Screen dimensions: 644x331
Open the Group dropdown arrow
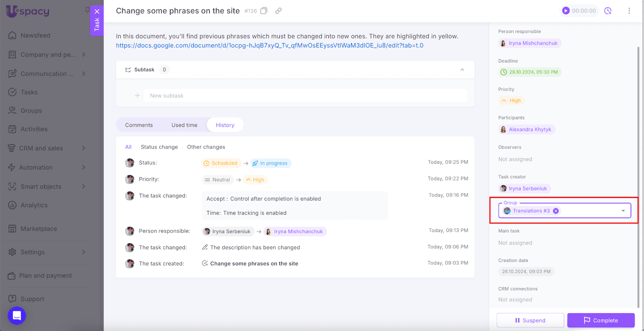[623, 211]
